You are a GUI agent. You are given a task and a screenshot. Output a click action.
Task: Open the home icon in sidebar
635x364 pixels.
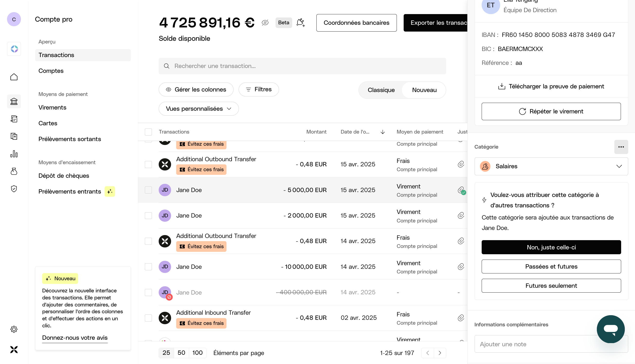tap(14, 77)
